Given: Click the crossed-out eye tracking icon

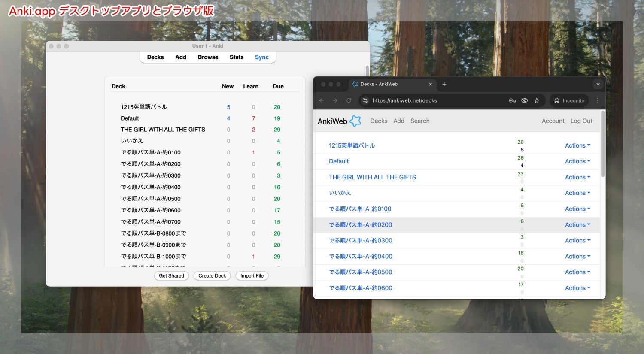Looking at the screenshot, I should point(524,100).
